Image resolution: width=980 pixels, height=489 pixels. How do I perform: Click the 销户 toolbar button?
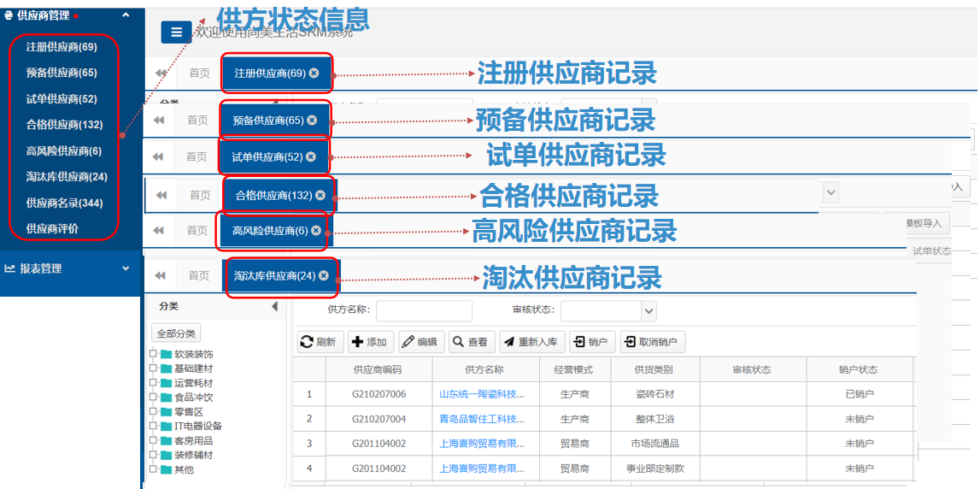tap(591, 342)
